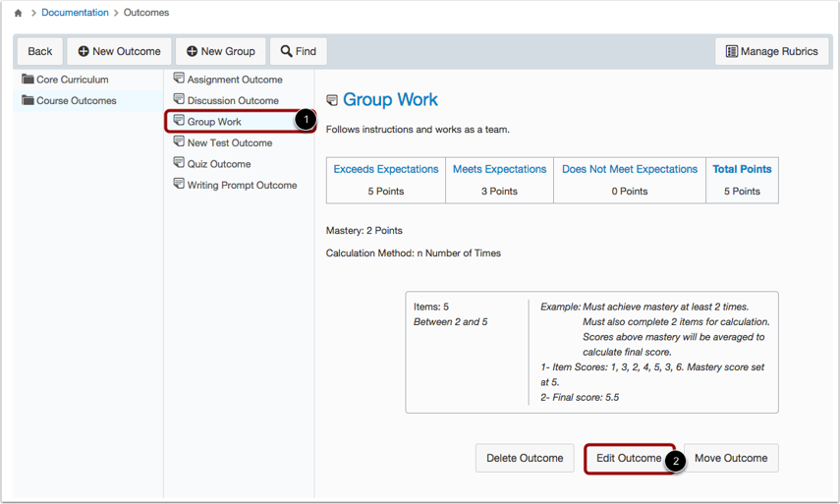The width and height of the screenshot is (840, 504).
Task: Click the Manage Rubrics icon
Action: pos(732,51)
